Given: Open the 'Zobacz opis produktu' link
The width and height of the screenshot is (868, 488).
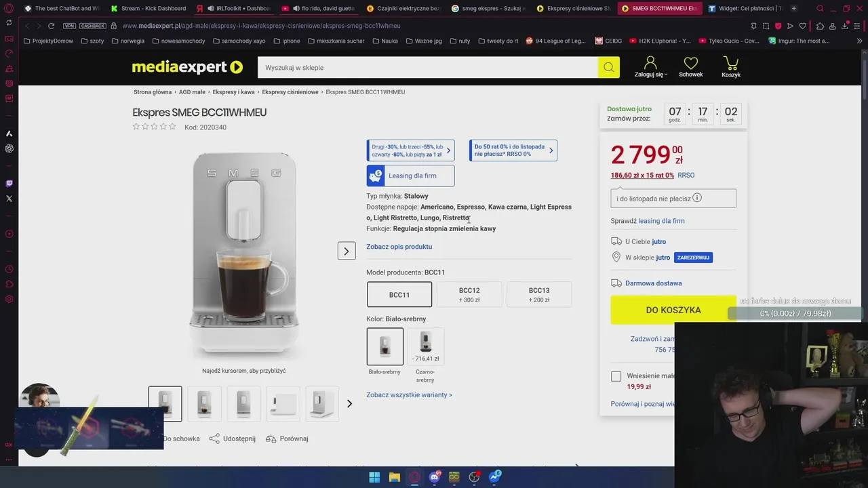Looking at the screenshot, I should click(399, 247).
